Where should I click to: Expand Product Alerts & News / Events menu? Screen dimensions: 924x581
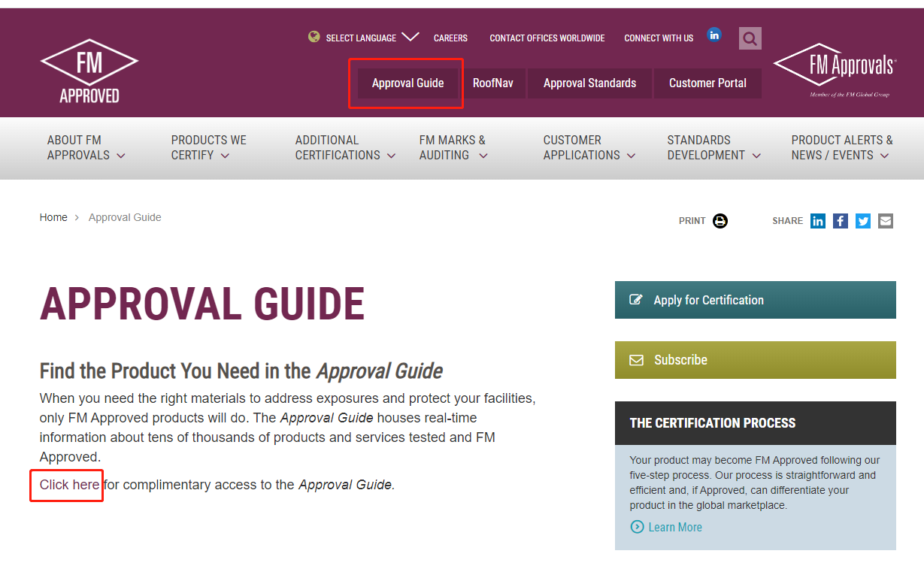point(842,147)
